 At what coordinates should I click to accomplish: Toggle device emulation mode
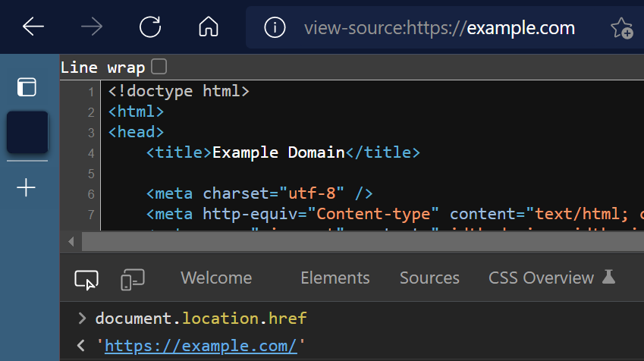click(x=132, y=279)
